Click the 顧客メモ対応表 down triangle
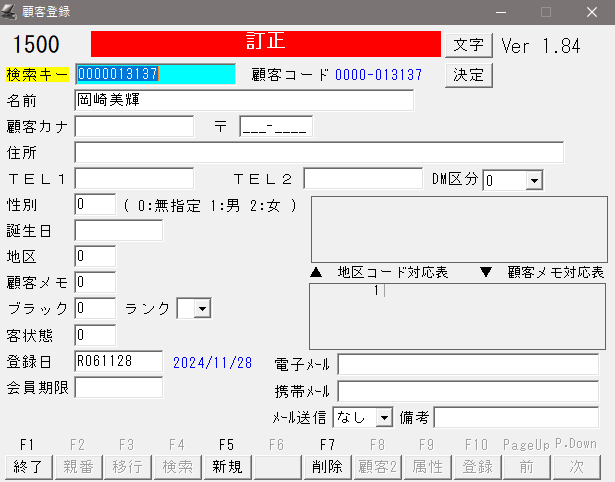Viewport: 615px width, 482px height. click(x=486, y=272)
